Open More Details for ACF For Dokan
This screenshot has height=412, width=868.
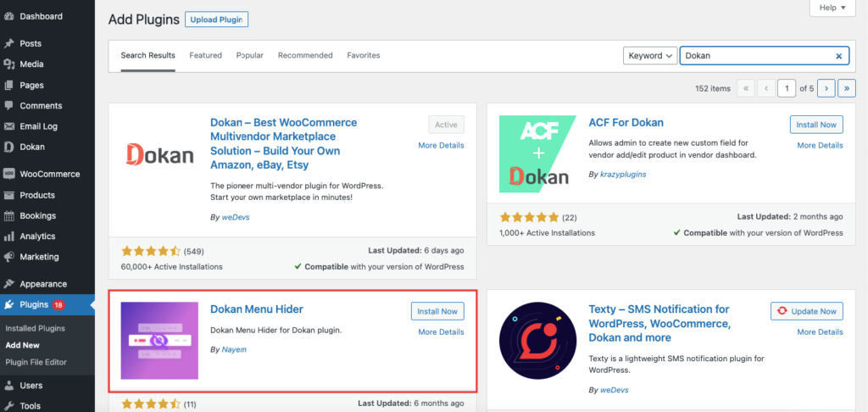pos(820,145)
